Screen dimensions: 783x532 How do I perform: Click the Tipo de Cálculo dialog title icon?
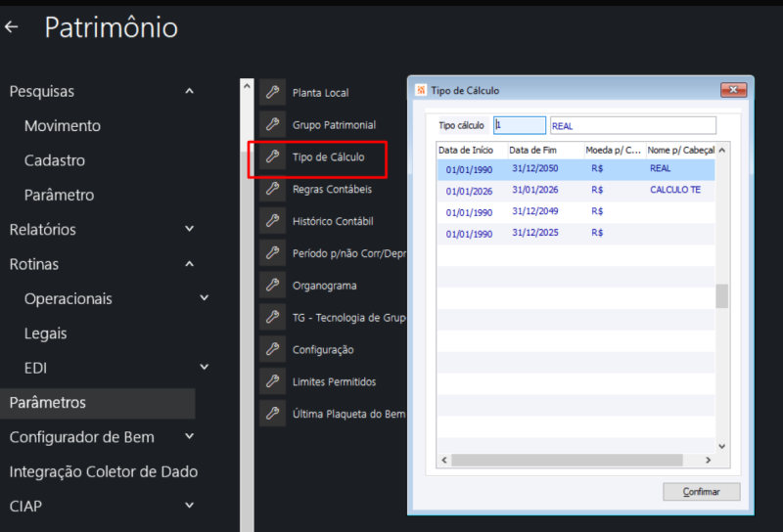coord(421,90)
